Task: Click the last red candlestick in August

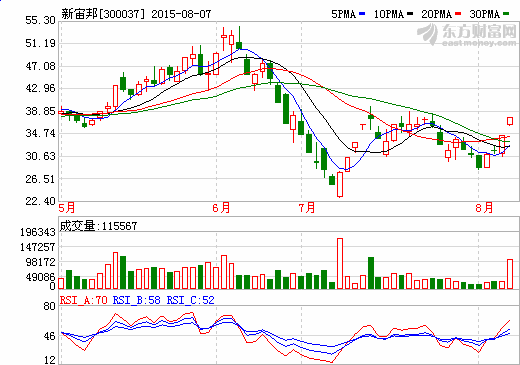Action: 510,121
